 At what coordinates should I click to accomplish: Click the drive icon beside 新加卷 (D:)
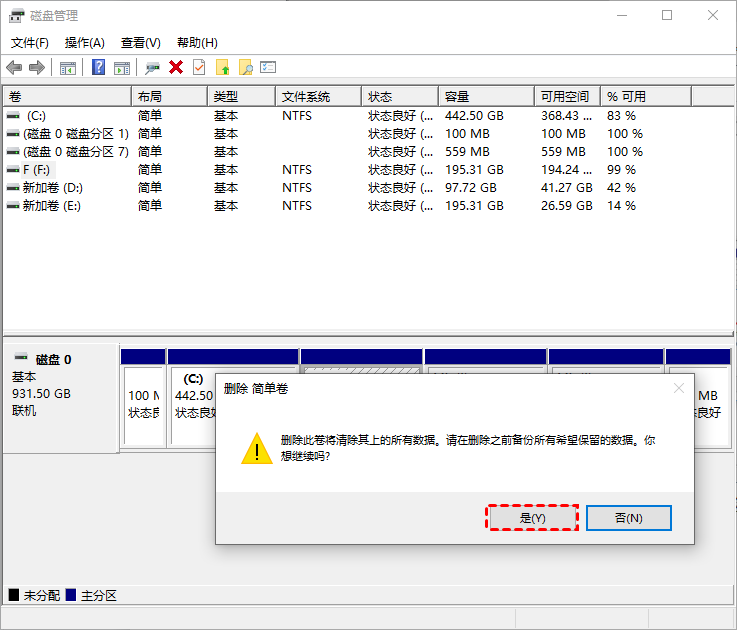coord(13,188)
